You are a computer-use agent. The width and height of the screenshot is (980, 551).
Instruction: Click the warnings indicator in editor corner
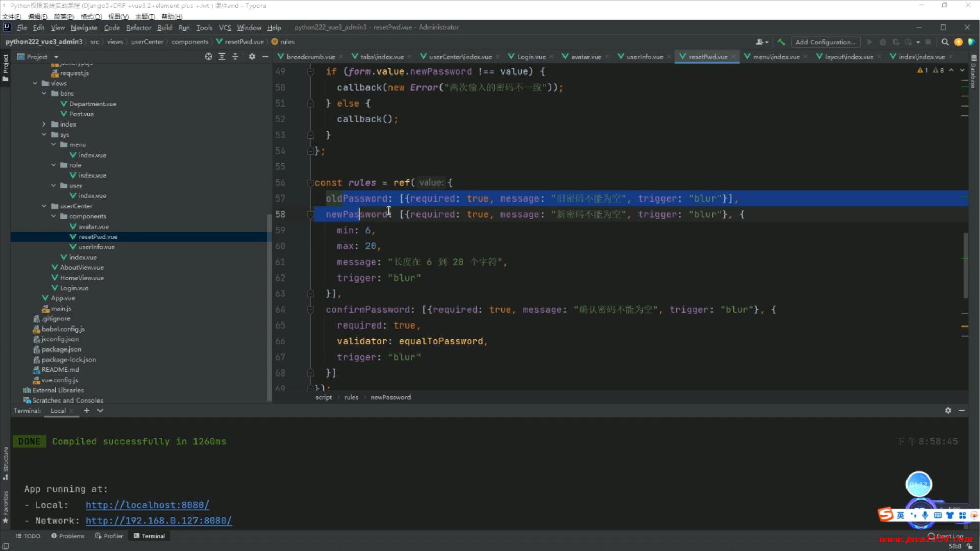coord(931,70)
